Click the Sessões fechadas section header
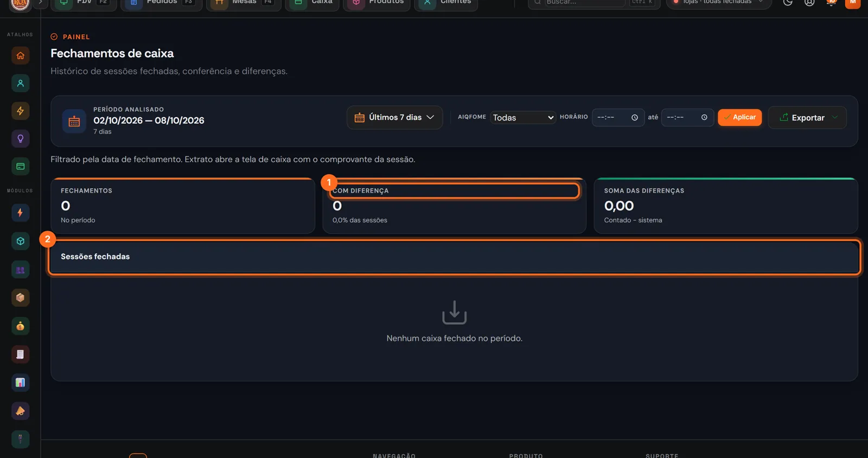The width and height of the screenshot is (868, 458). tap(454, 257)
